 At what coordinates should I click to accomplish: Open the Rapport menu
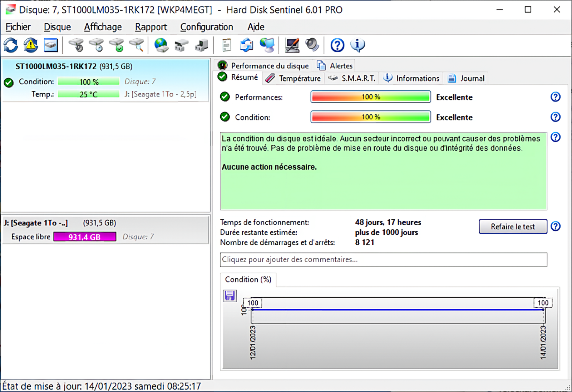[x=151, y=27]
